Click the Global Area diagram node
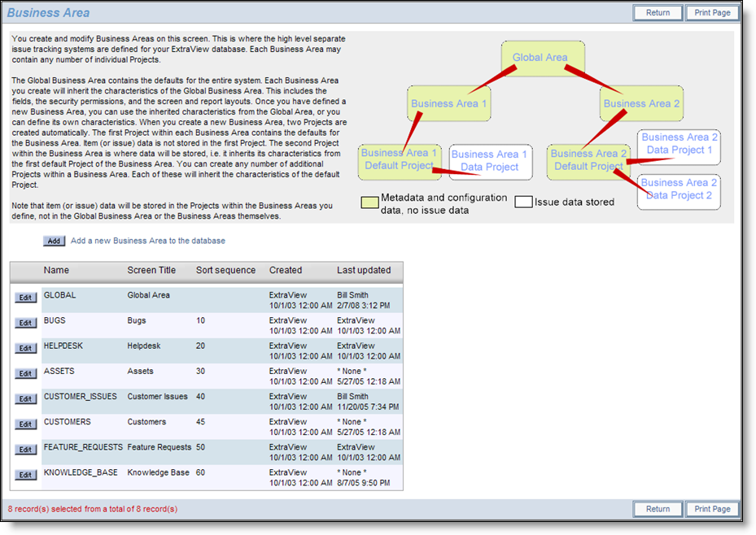756x535 pixels. [543, 59]
